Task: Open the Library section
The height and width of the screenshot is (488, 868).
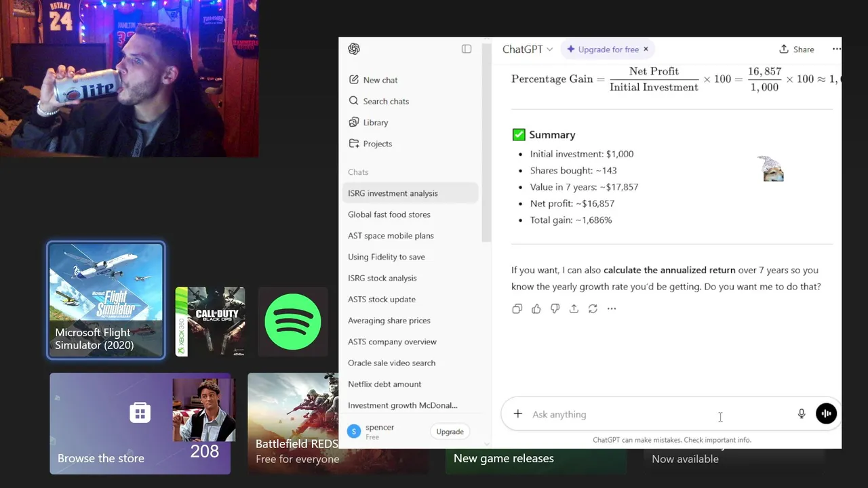Action: point(368,123)
